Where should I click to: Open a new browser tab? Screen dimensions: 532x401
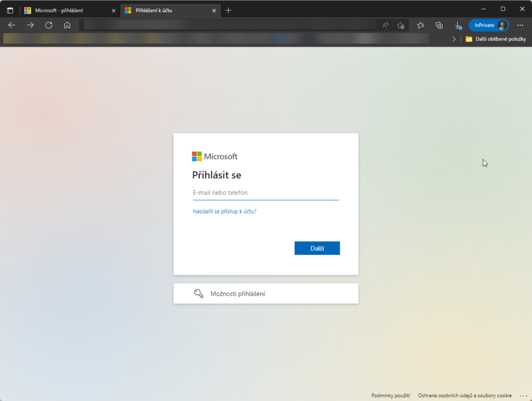coord(229,10)
